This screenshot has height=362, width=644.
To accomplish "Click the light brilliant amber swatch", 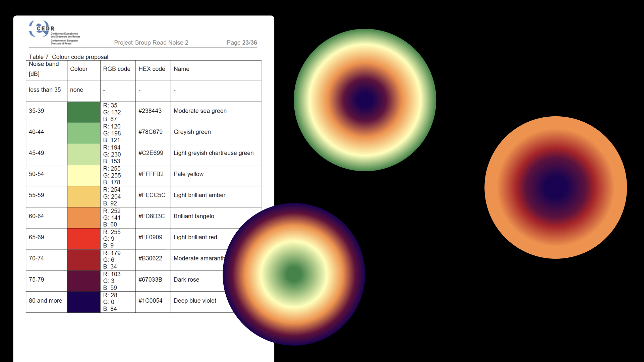I will point(83,196).
